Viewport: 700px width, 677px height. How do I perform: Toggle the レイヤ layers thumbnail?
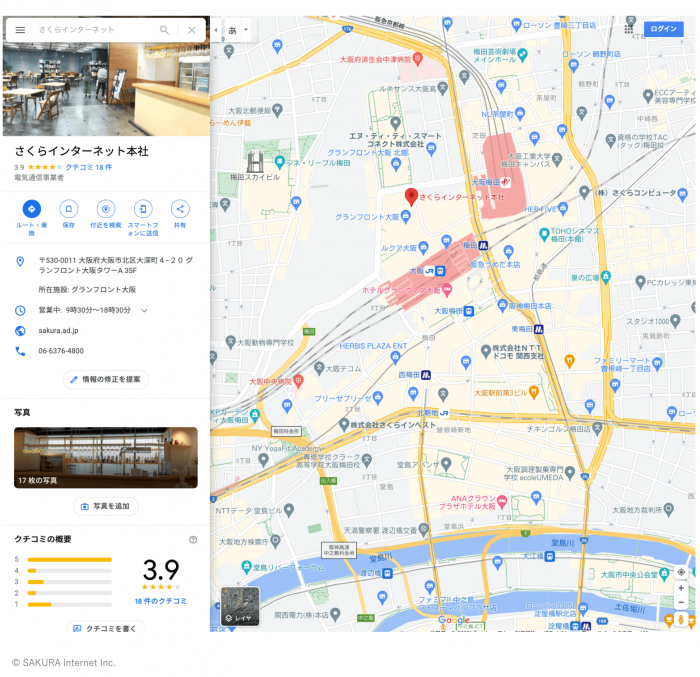[x=240, y=606]
